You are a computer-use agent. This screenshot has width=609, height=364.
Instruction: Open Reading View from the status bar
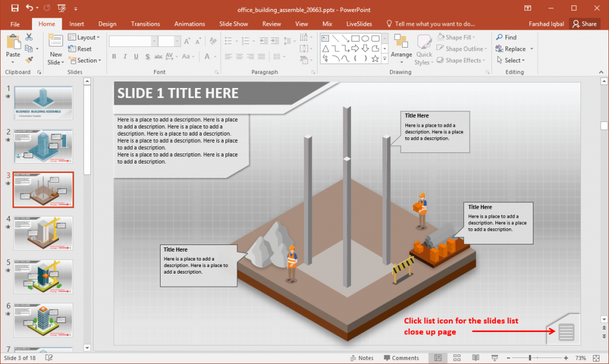(x=476, y=357)
